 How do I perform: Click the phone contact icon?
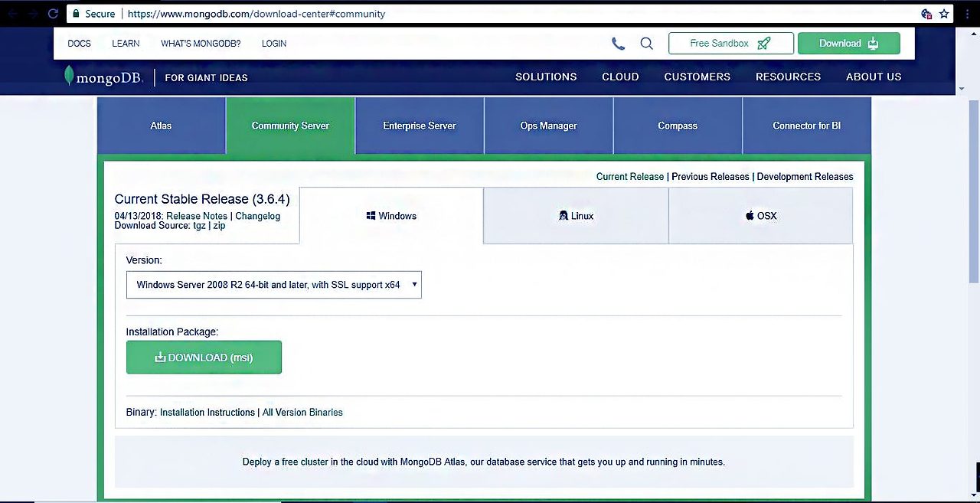(x=618, y=44)
